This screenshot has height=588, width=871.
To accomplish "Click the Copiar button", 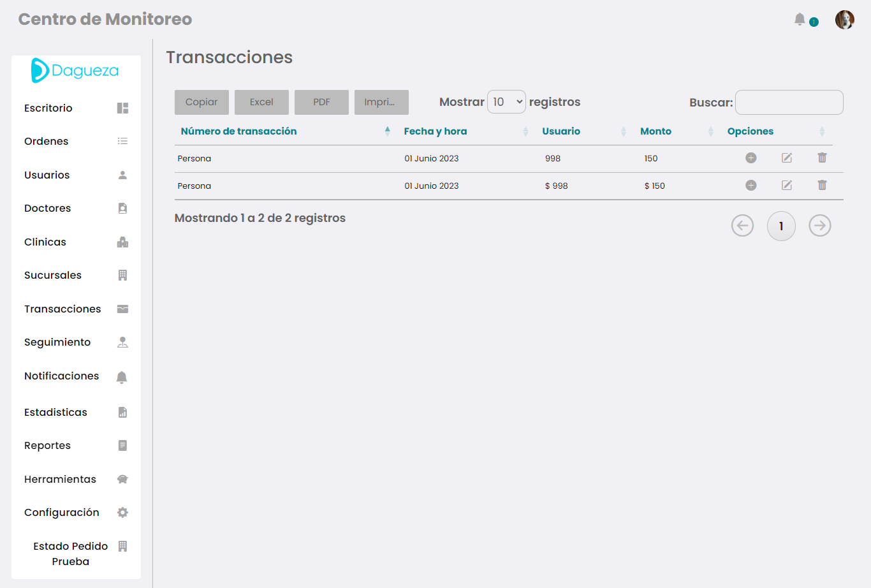I will 201,102.
